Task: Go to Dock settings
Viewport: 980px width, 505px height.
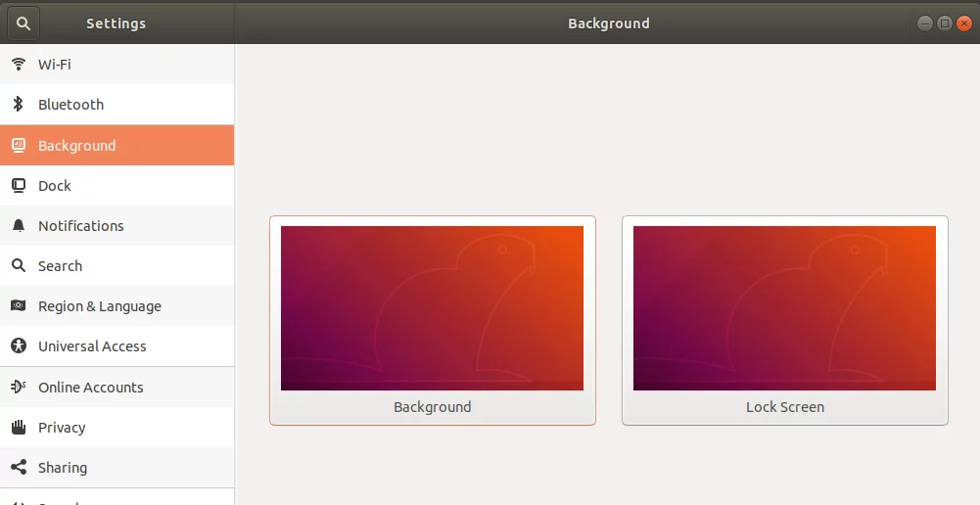Action: [117, 186]
